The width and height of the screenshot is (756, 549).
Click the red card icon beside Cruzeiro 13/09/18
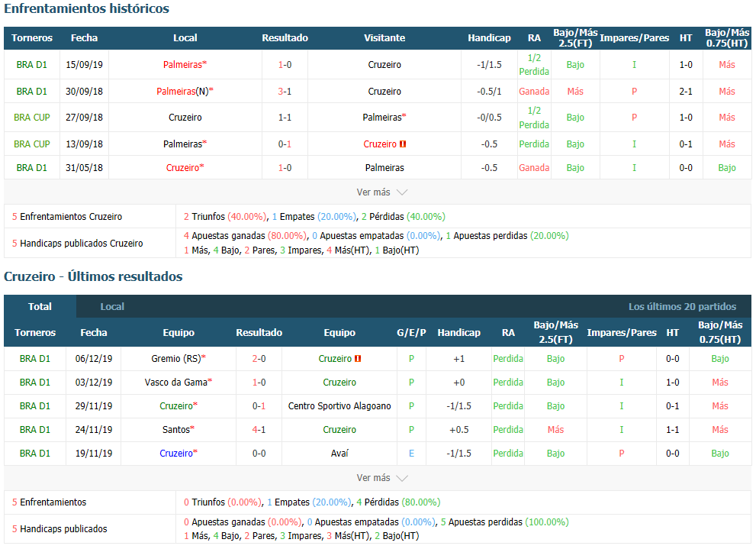403,144
